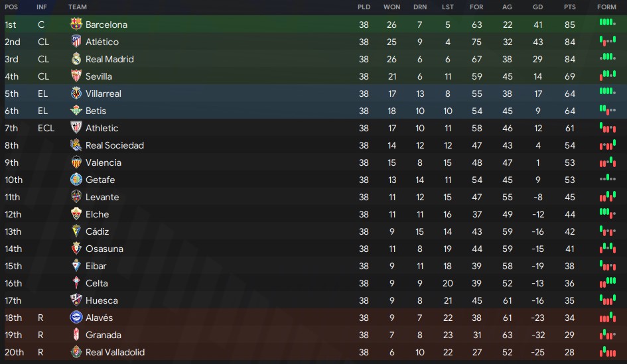Click the FORM column header
The width and height of the screenshot is (627, 364).
pyautogui.click(x=606, y=7)
